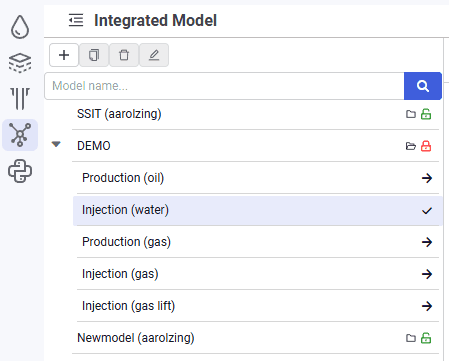Open the arrow for Injection (gas lift)
The image size is (449, 361).
point(427,306)
